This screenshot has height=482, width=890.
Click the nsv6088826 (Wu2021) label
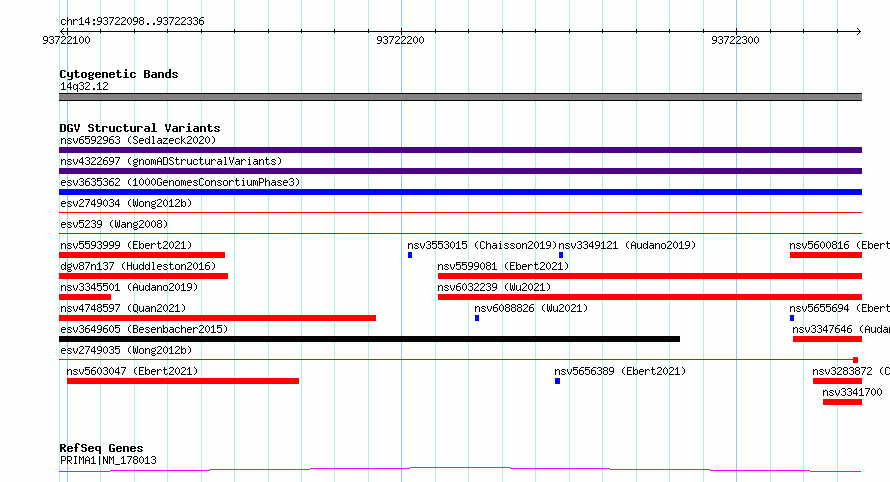pos(531,308)
